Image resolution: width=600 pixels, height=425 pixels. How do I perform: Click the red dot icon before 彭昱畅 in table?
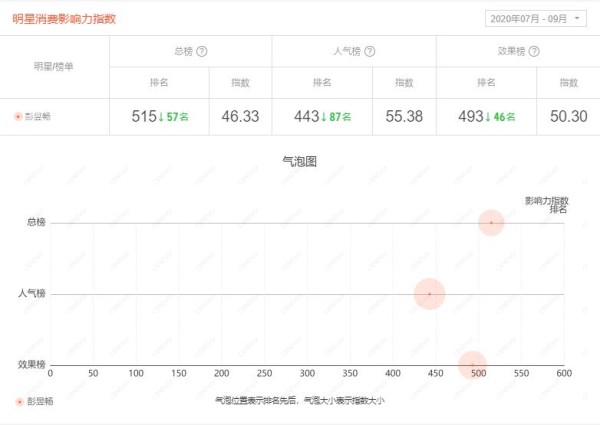point(18,117)
